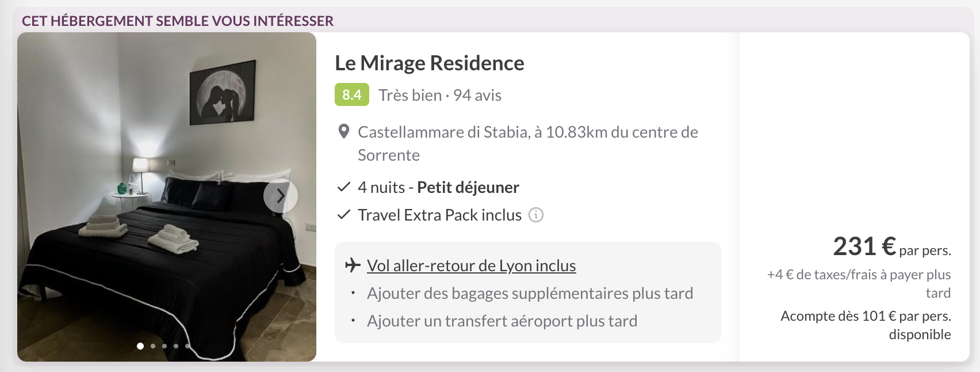Click the airplane flight icon
Screen dimensions: 980x372
(x=353, y=265)
